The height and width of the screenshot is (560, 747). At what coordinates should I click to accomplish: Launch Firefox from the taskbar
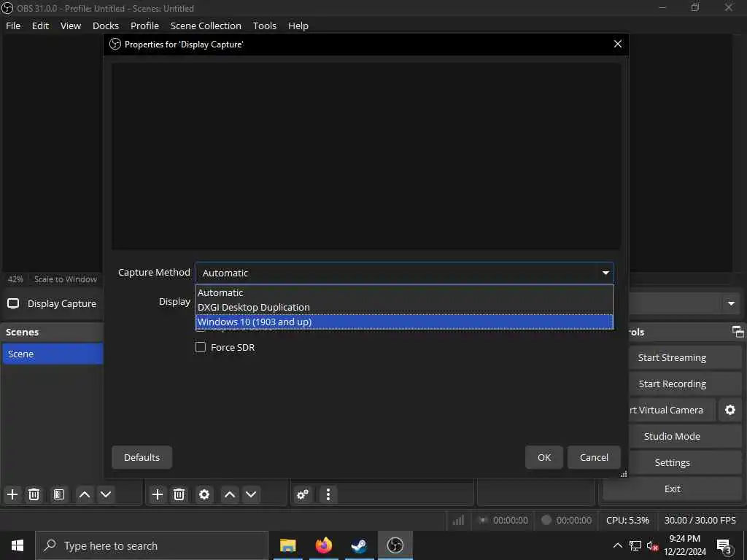[323, 545]
